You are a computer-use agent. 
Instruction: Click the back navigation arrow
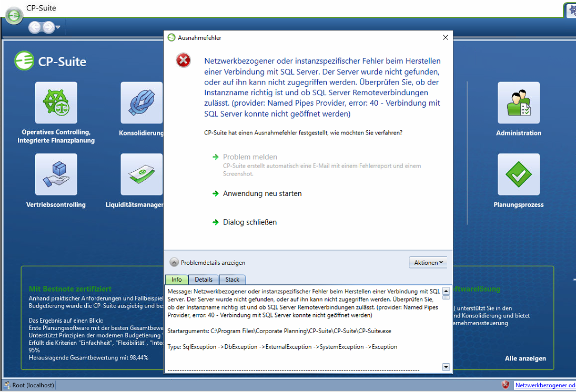pyautogui.click(x=35, y=27)
